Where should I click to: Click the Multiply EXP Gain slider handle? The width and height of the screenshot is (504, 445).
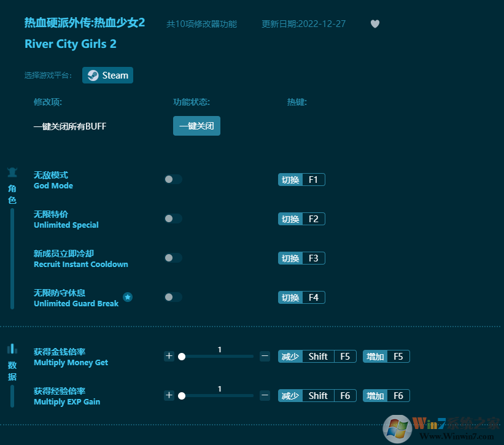182,395
